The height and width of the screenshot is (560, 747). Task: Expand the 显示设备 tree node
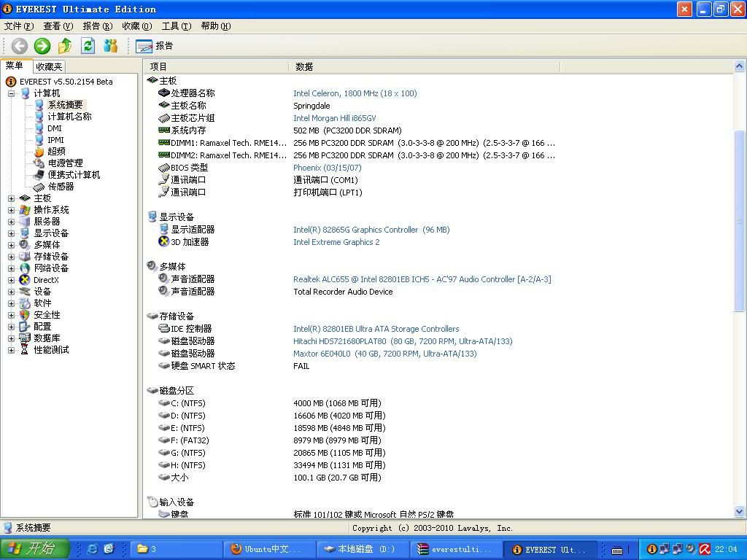[11, 233]
